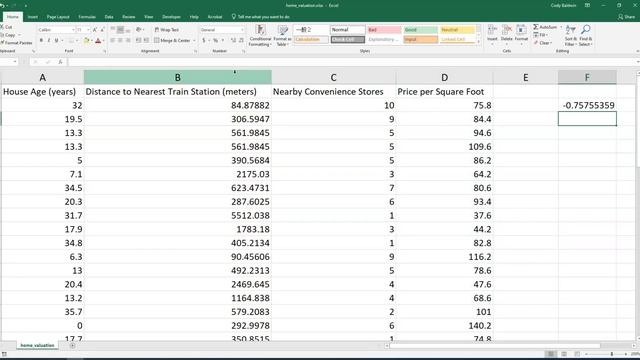The image size is (640, 360).
Task: Click the AutoSum sigma icon
Action: [536, 27]
